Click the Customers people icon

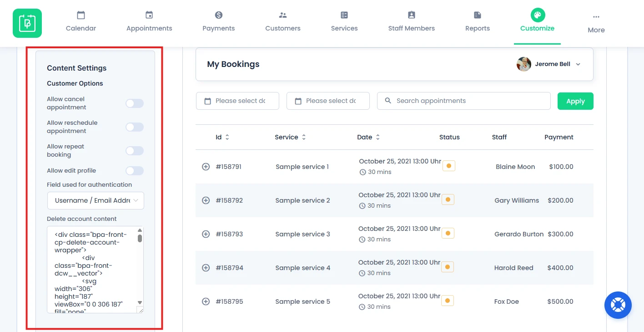coord(283,15)
